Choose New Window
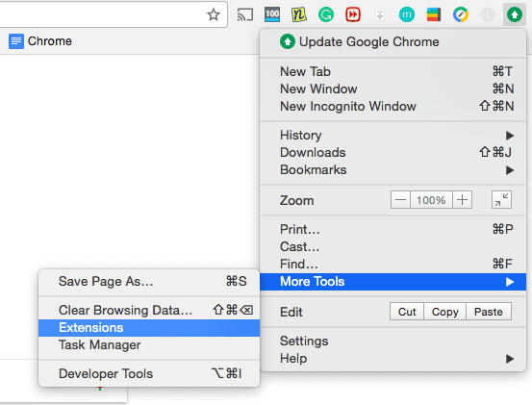Image resolution: width=532 pixels, height=405 pixels. (x=393, y=89)
